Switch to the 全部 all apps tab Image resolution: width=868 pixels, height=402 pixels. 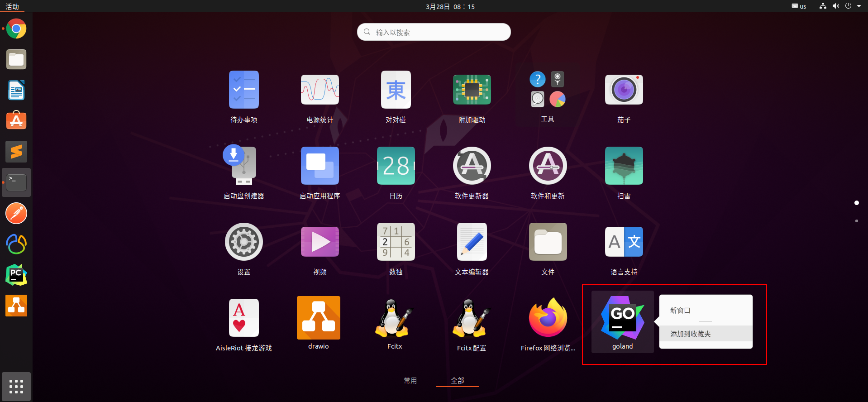(458, 381)
